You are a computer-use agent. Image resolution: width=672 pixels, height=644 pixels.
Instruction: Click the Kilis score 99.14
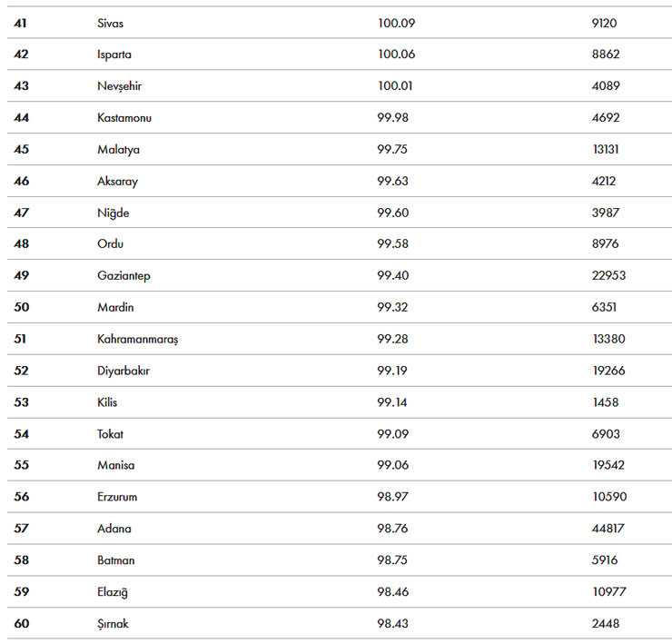[x=393, y=402]
